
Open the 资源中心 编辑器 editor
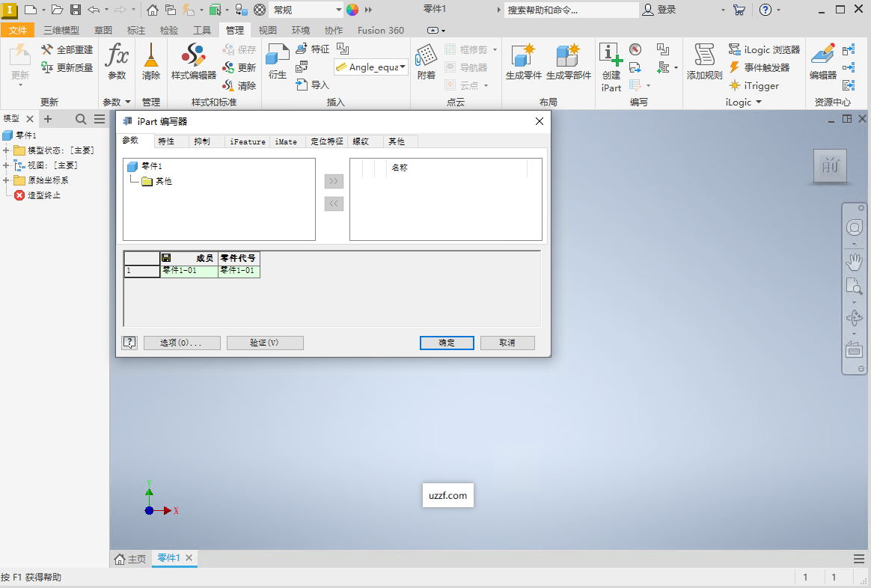pos(824,60)
